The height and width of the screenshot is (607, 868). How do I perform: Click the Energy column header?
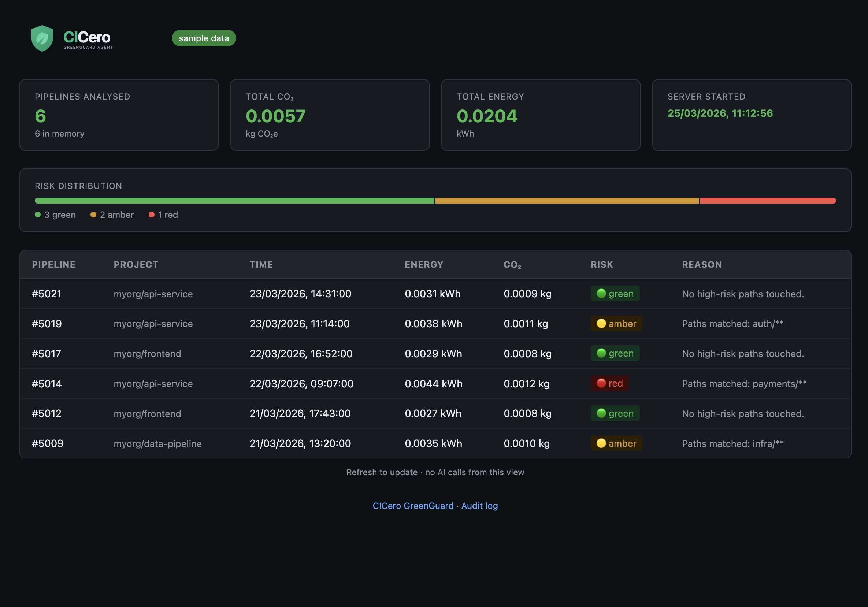(x=424, y=265)
